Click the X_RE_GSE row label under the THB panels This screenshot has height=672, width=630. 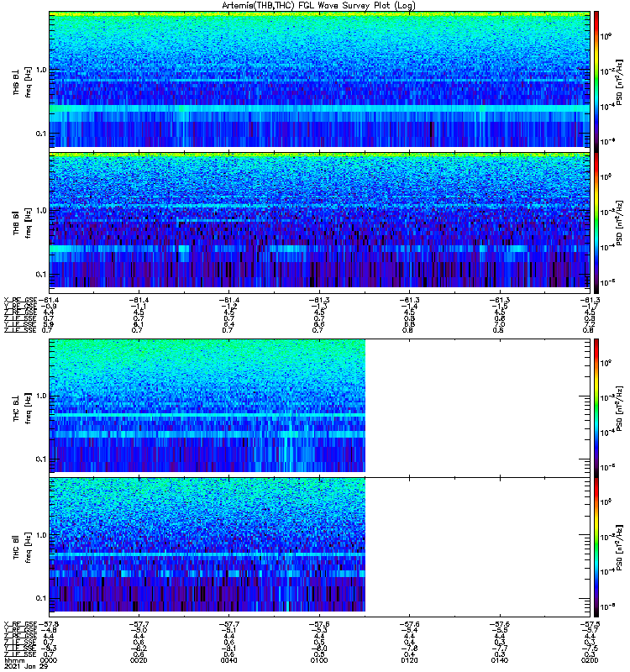point(20,300)
